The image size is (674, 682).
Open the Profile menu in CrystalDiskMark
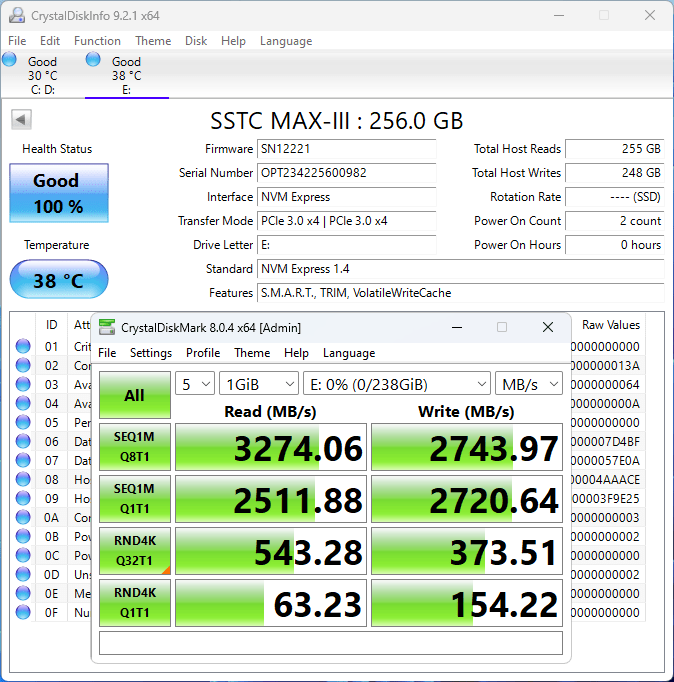[203, 353]
